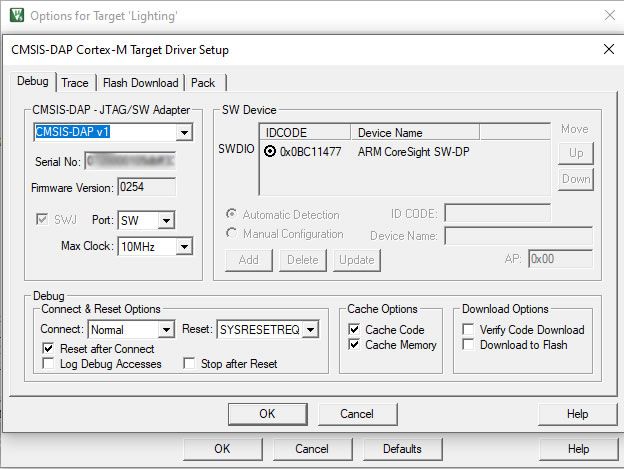This screenshot has width=624, height=469.
Task: Click the Add device button
Action: coord(249,260)
